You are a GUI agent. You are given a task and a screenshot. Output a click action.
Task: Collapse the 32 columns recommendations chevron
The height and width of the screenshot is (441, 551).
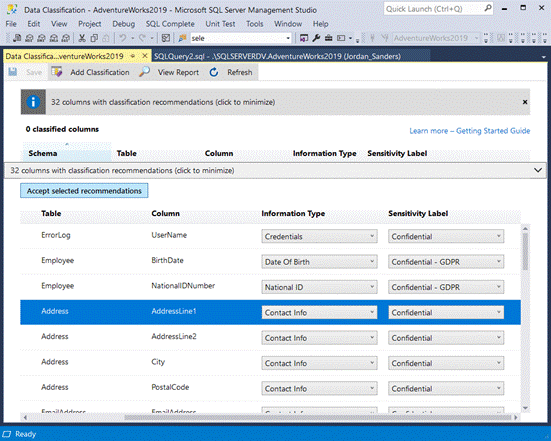[538, 170]
